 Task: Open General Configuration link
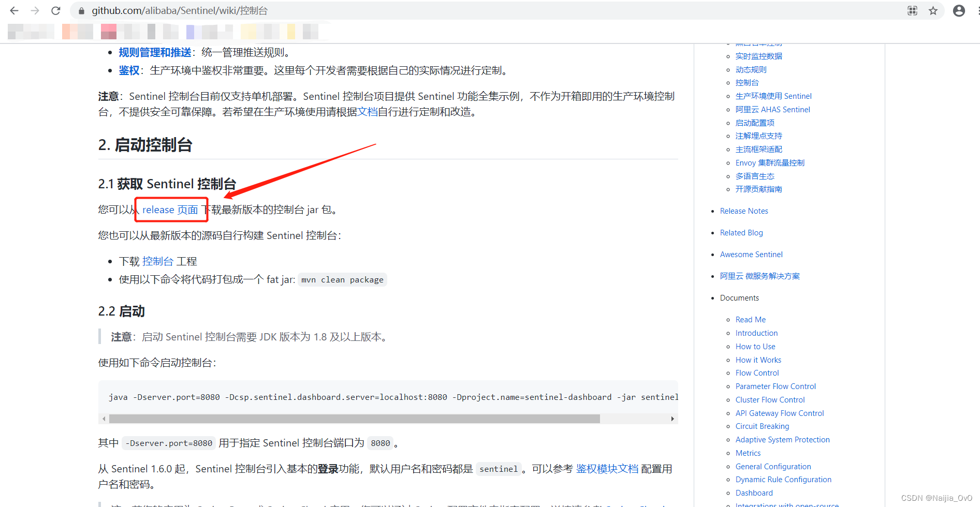[773, 466]
